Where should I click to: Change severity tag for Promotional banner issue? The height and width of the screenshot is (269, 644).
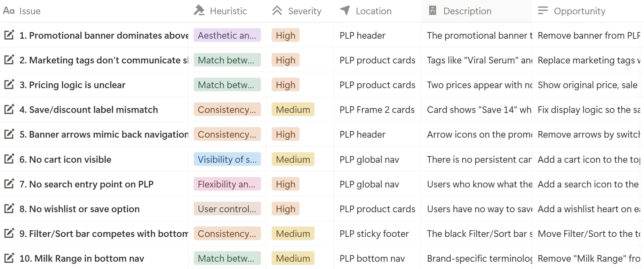click(286, 35)
